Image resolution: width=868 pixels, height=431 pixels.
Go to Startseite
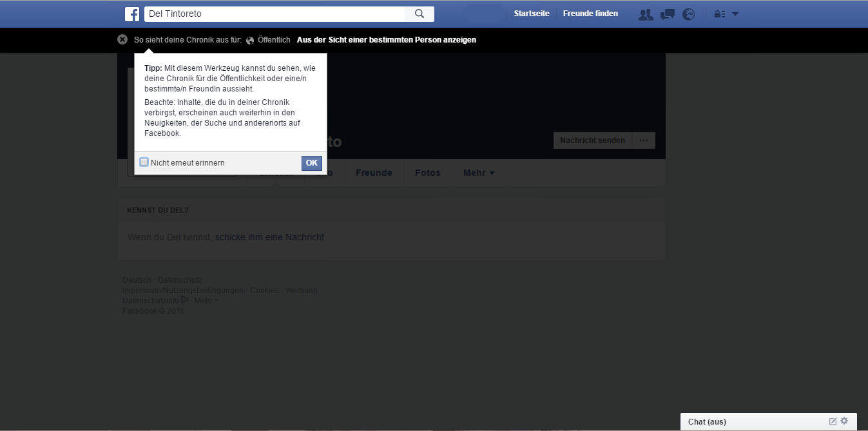[532, 14]
